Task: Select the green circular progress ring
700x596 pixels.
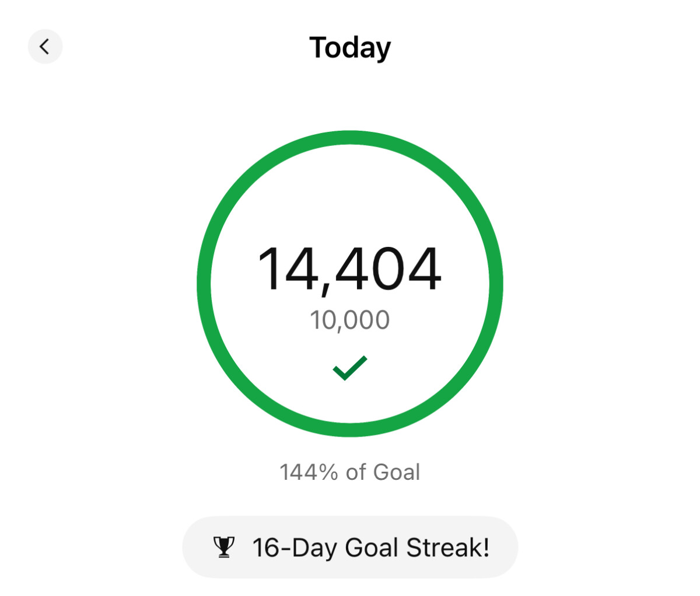Action: click(350, 284)
